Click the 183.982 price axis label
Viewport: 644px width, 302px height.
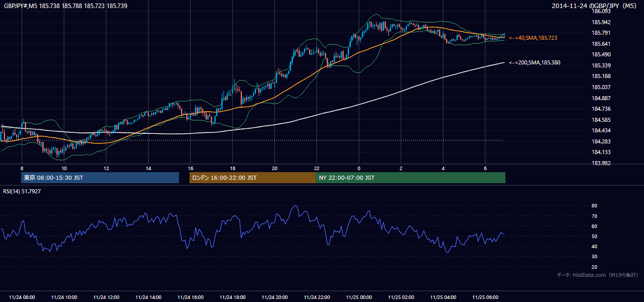click(601, 163)
